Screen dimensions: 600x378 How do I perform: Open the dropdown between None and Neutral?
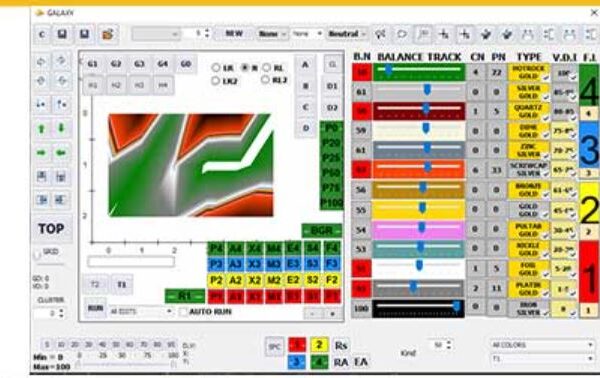[x=307, y=34]
